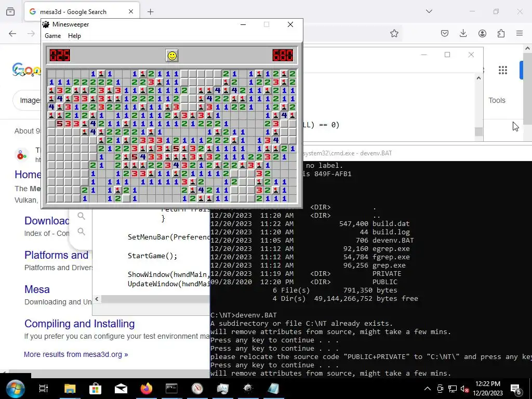This screenshot has height=399, width=532.
Task: Open File Explorer from the taskbar
Action: pos(70,389)
